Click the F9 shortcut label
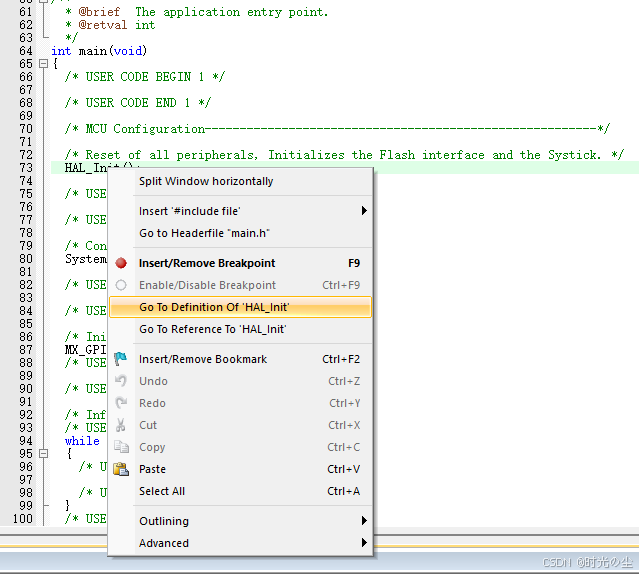Image resolution: width=639 pixels, height=574 pixels. (x=354, y=263)
